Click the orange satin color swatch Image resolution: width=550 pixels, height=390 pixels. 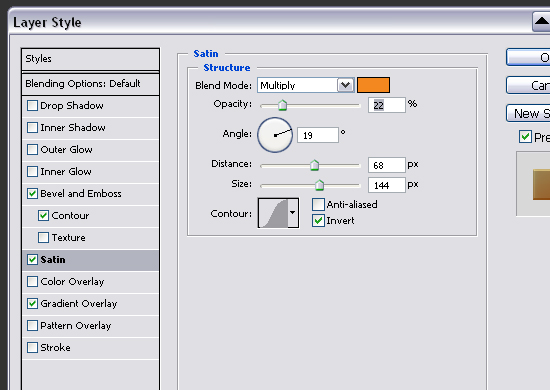tap(373, 85)
